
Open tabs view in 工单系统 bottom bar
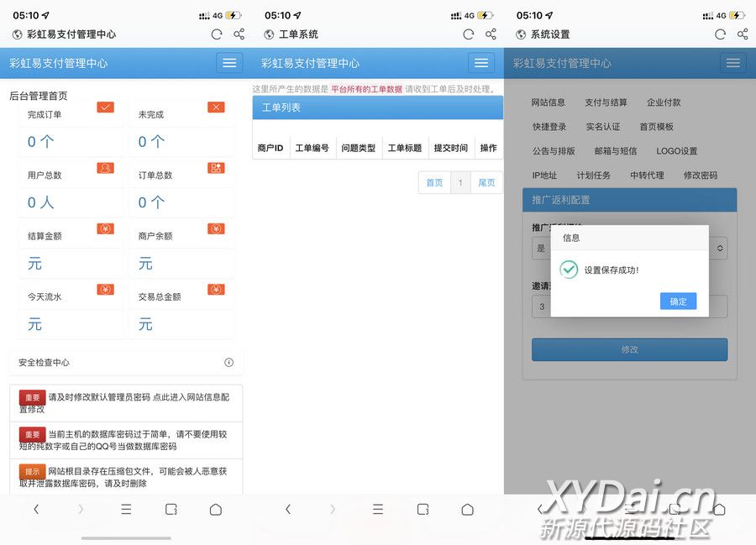point(423,510)
